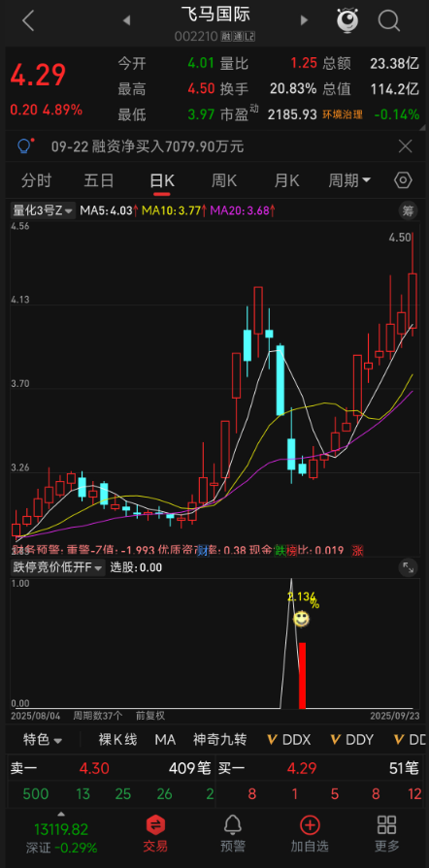Select the 日K tab
Image resolution: width=429 pixels, height=868 pixels.
click(x=162, y=180)
